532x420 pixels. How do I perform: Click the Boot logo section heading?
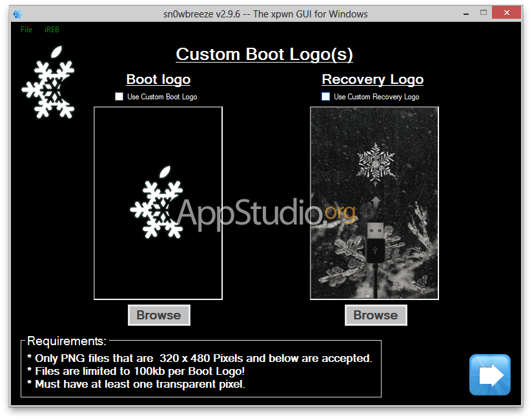click(158, 79)
